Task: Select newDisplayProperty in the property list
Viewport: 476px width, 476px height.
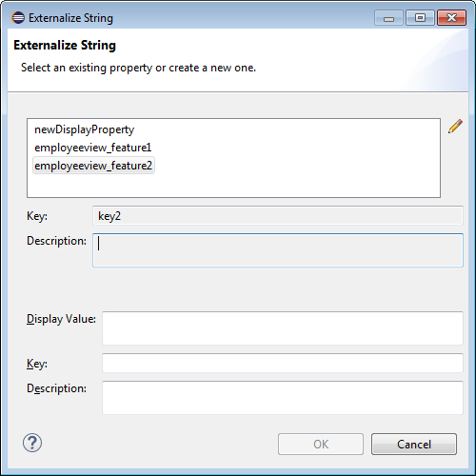Action: click(85, 129)
